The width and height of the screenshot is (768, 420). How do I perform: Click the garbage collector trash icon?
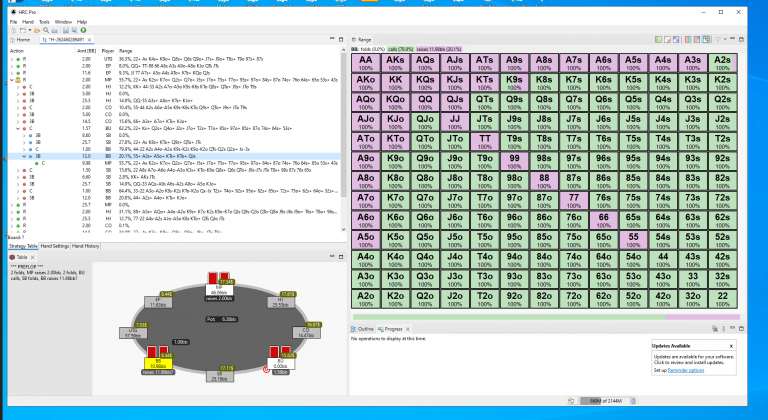tap(633, 401)
